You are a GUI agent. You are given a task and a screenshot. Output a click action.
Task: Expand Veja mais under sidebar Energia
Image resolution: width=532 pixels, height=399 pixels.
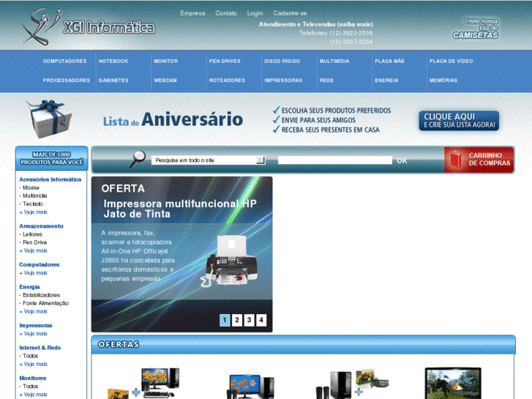point(33,311)
